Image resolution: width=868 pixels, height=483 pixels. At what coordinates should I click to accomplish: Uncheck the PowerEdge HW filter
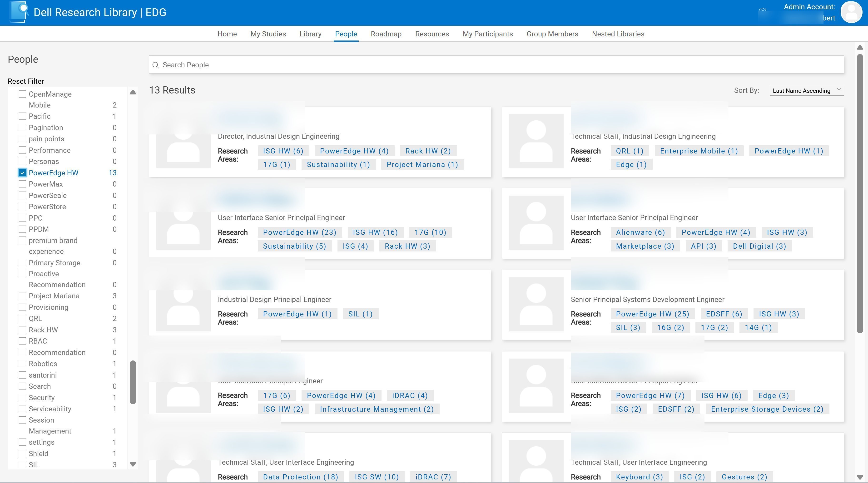click(x=22, y=173)
